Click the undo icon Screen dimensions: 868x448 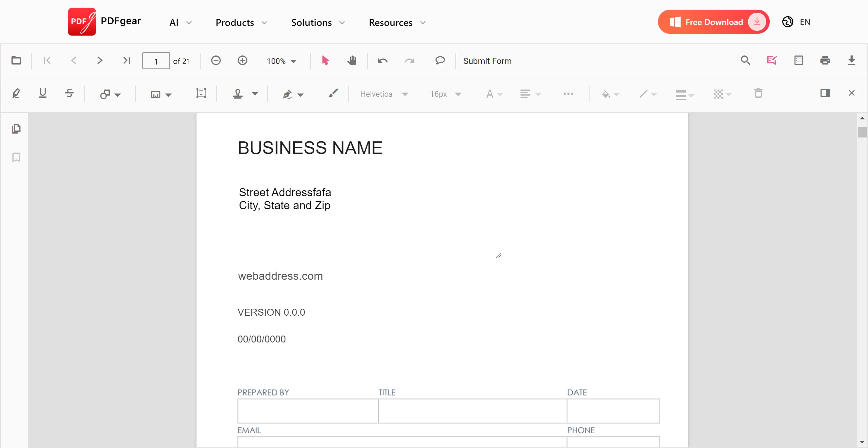(x=382, y=61)
